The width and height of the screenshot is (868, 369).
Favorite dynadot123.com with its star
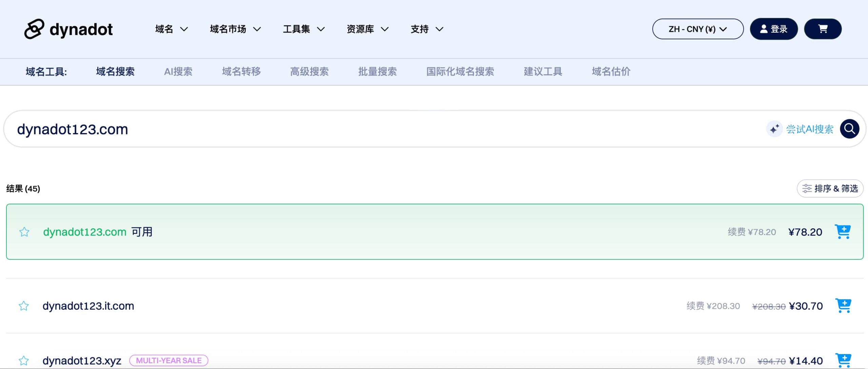click(x=24, y=232)
